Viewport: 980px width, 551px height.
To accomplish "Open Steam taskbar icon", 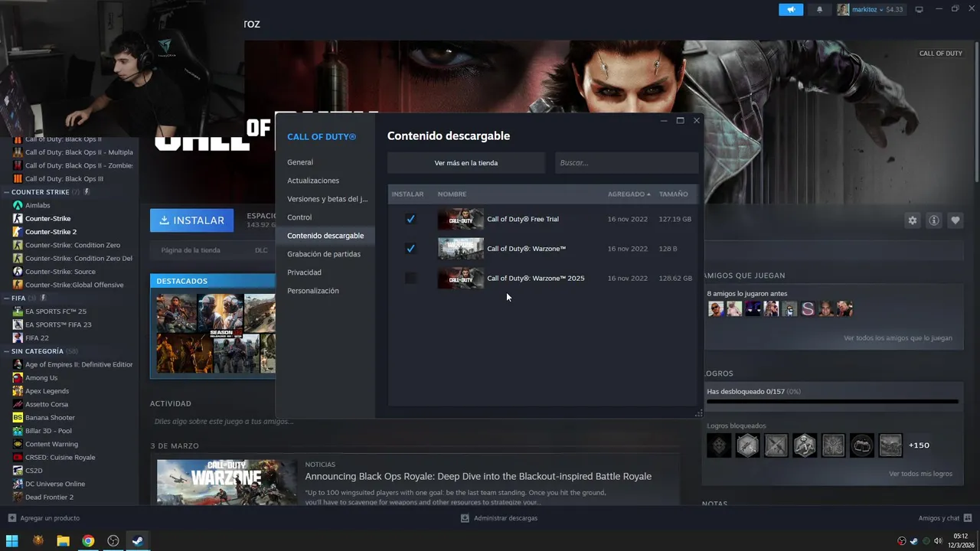I will (138, 540).
